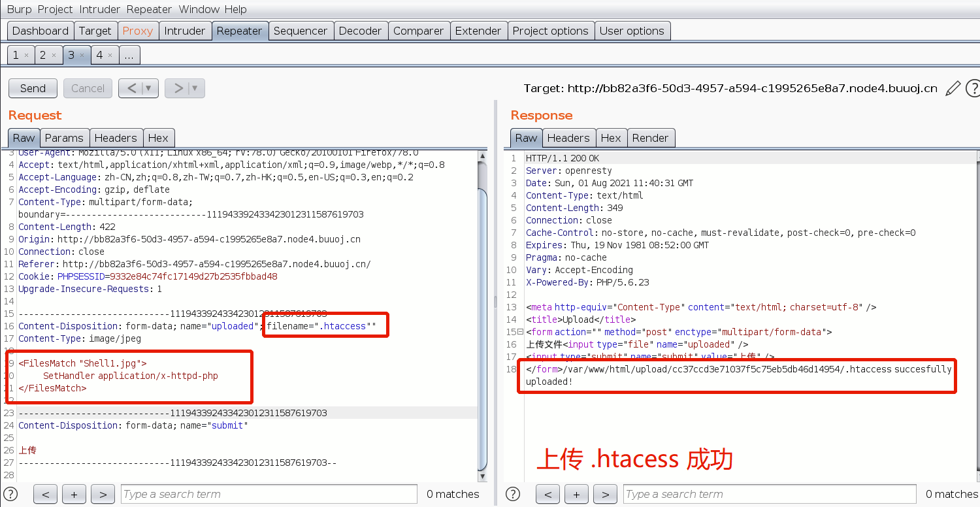
Task: Click the SetHandler application/x-httpd-php line
Action: coord(131,376)
